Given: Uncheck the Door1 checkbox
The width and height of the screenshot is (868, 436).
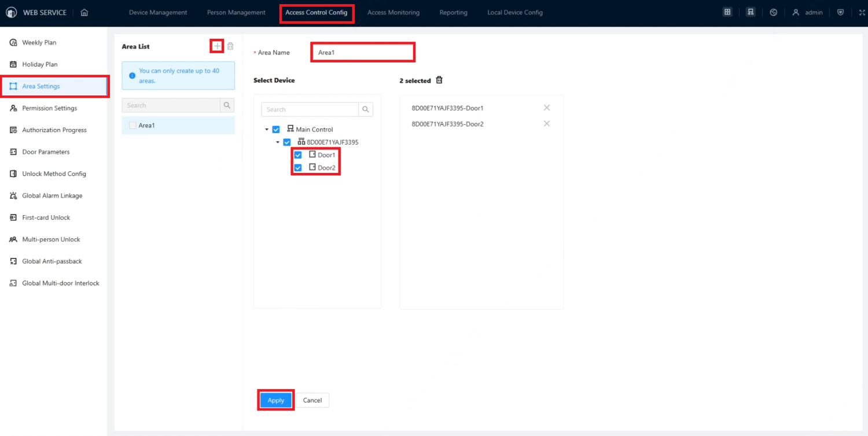Looking at the screenshot, I should point(298,155).
